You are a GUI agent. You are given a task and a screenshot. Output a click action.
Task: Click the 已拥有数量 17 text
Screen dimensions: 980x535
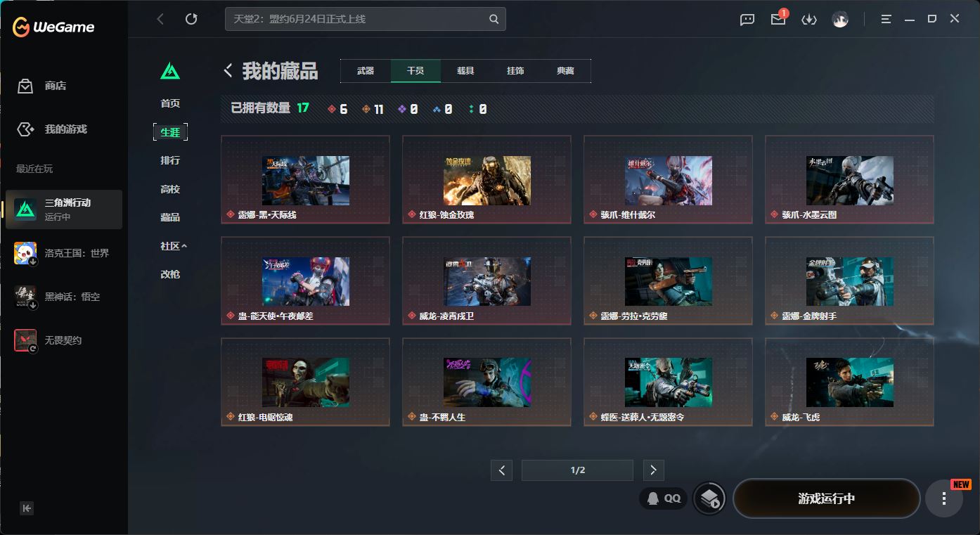(270, 108)
